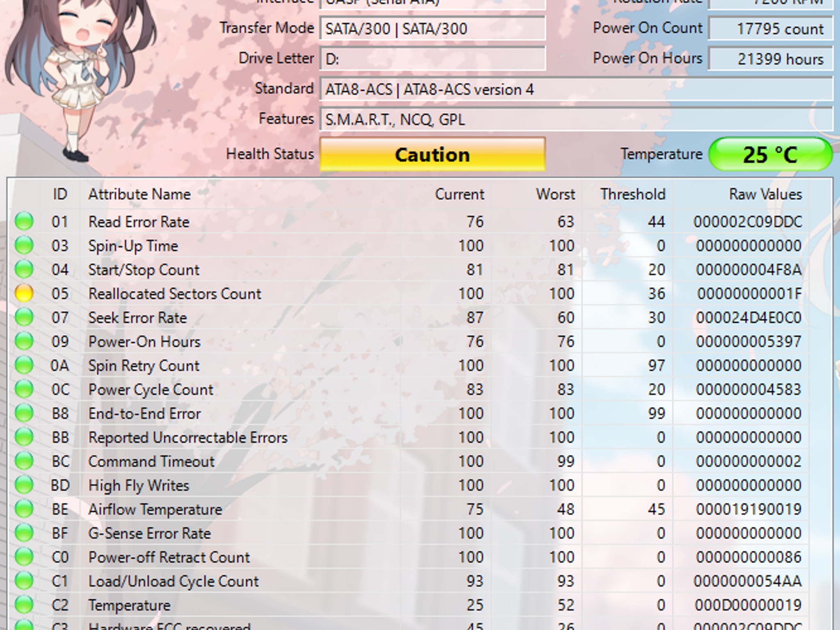This screenshot has width=840, height=630.
Task: Click the green status circle for End-to-End Error
Action: pos(24,413)
